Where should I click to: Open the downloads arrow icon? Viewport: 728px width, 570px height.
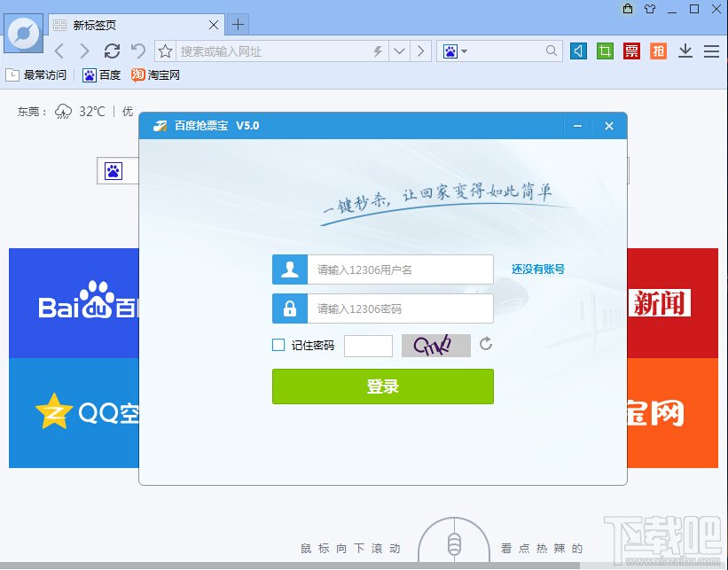pyautogui.click(x=685, y=51)
